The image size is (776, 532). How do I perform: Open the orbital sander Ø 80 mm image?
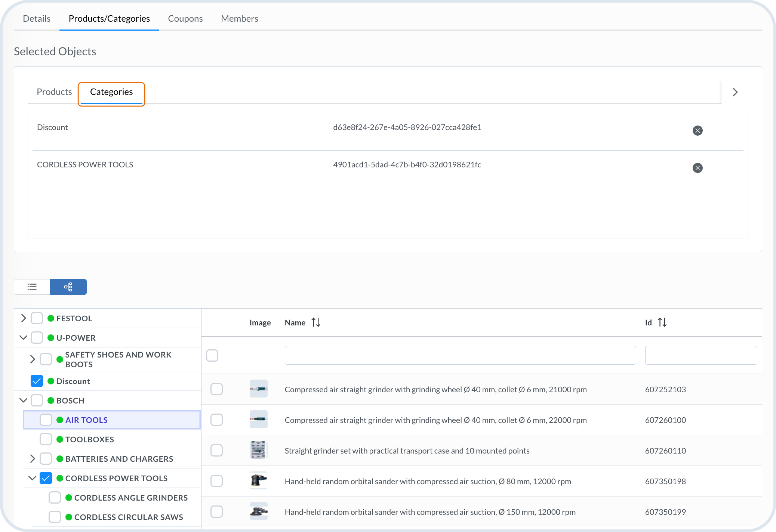click(x=258, y=481)
